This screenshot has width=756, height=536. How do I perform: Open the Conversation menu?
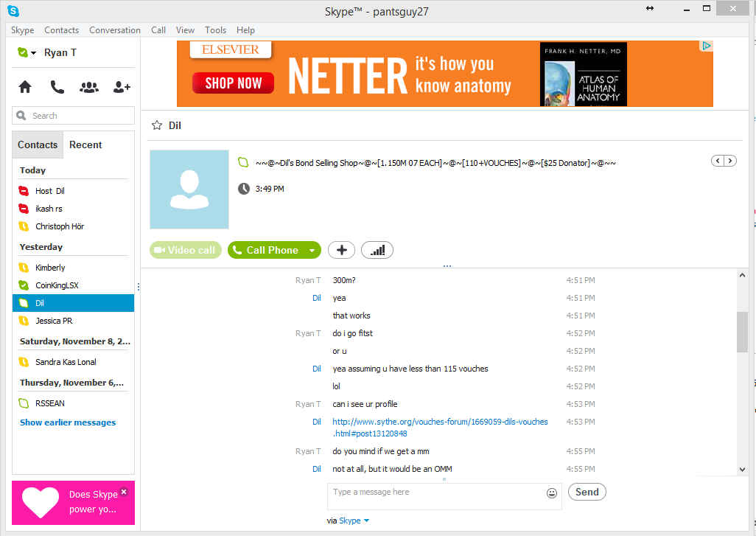pos(115,30)
